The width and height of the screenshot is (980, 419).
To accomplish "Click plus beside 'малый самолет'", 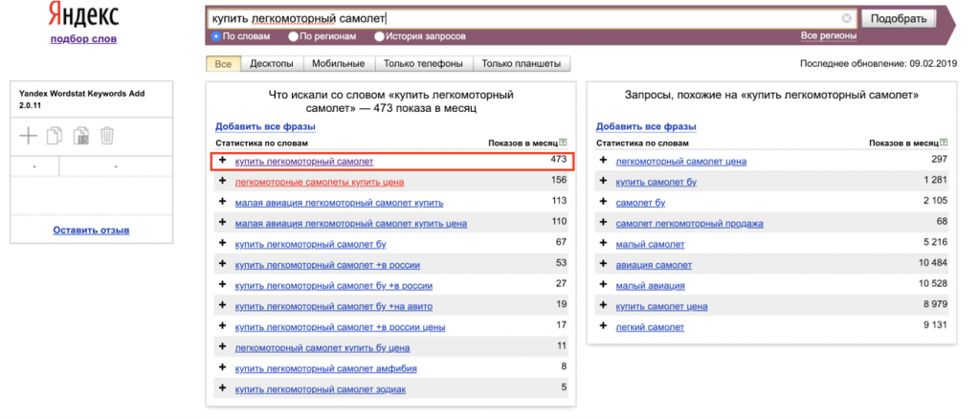I will point(603,243).
